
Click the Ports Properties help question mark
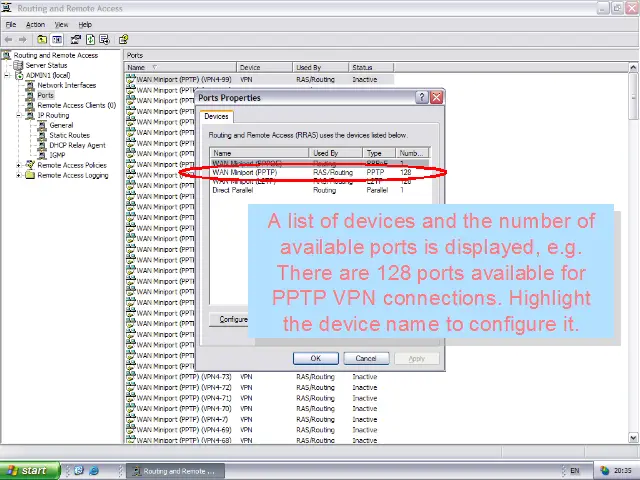pyautogui.click(x=422, y=98)
